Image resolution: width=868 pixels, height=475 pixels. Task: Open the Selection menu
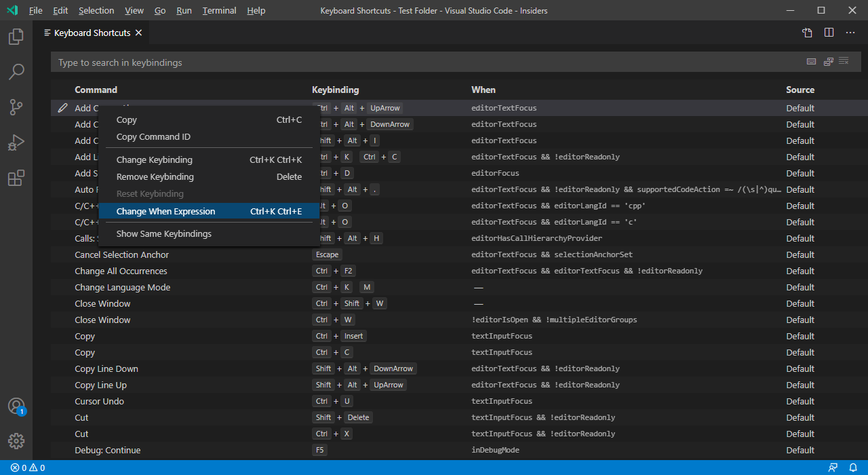tap(96, 10)
